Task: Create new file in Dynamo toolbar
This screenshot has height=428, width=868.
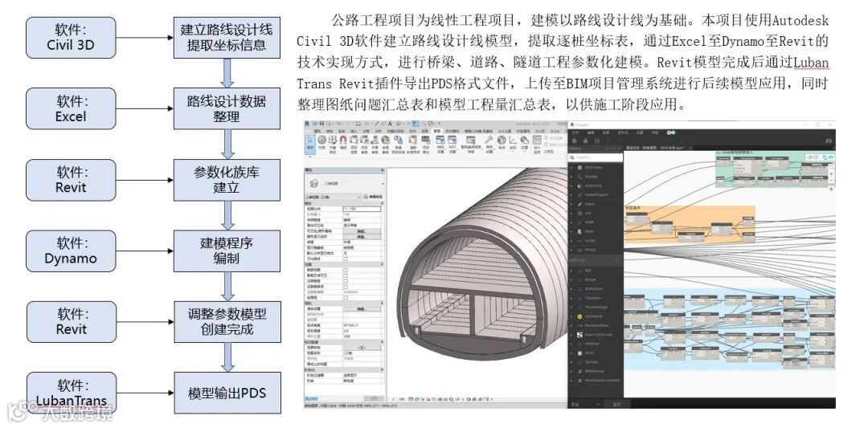Action: [574, 141]
